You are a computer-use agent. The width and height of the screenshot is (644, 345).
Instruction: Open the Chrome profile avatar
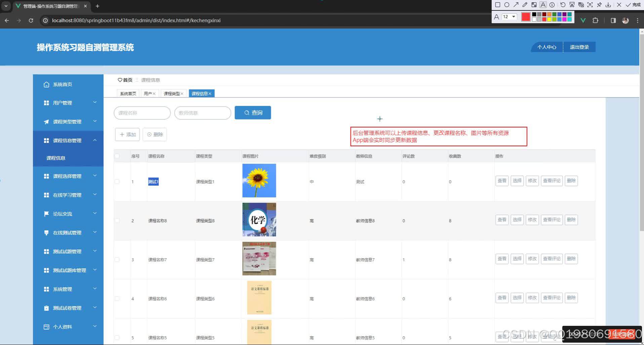[625, 20]
